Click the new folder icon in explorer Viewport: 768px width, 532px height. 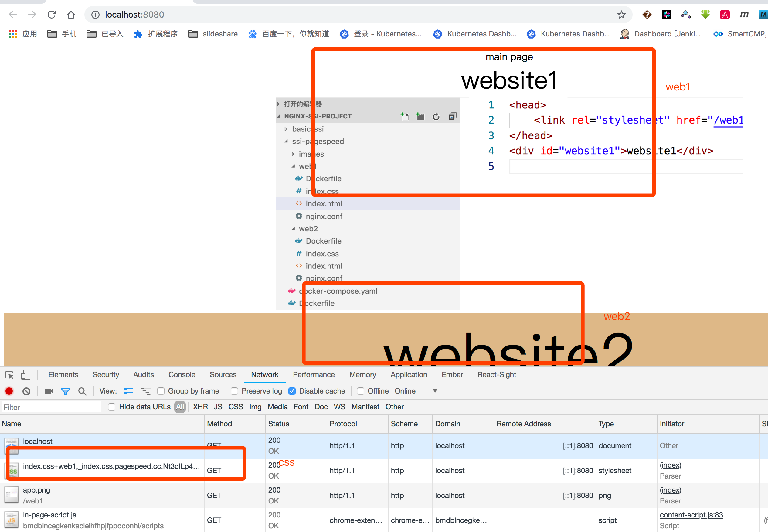pos(420,116)
